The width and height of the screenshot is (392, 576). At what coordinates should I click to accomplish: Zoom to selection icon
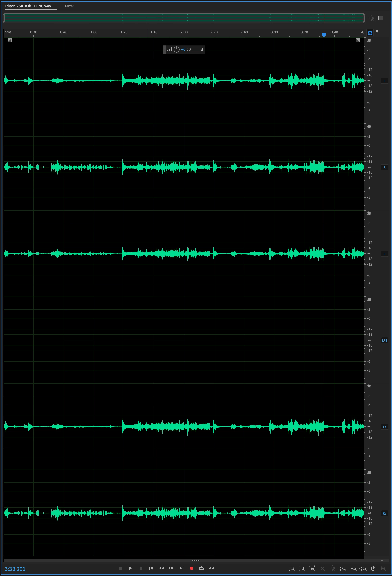363,569
